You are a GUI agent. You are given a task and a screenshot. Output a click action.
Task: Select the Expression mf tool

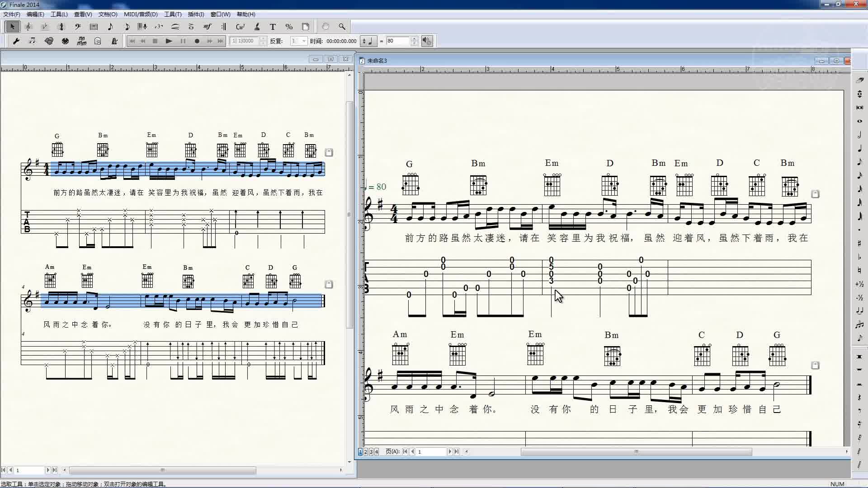click(208, 27)
